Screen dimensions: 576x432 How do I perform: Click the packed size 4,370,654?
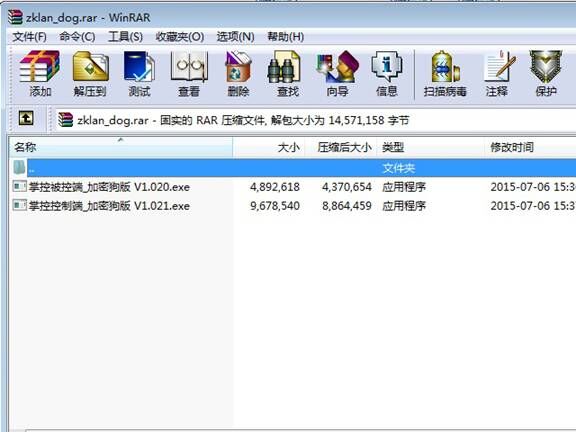coord(347,187)
